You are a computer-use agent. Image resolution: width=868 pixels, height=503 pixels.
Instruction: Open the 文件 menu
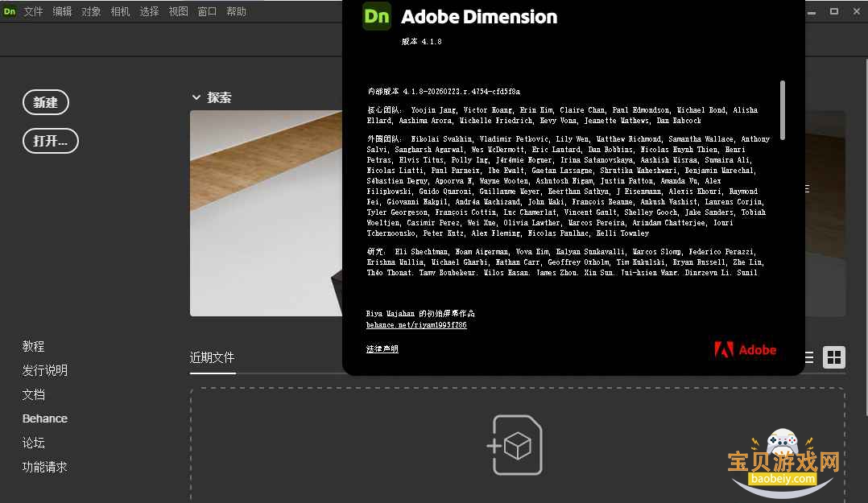[33, 11]
